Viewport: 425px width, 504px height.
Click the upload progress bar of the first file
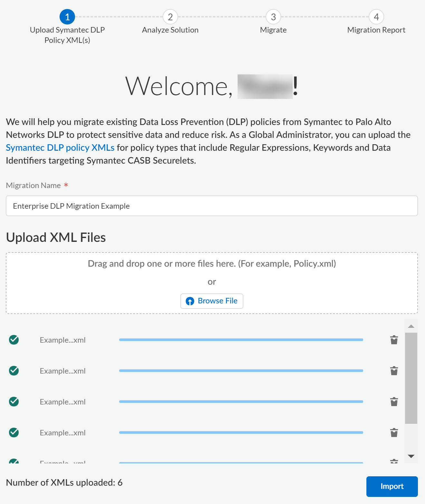point(241,340)
